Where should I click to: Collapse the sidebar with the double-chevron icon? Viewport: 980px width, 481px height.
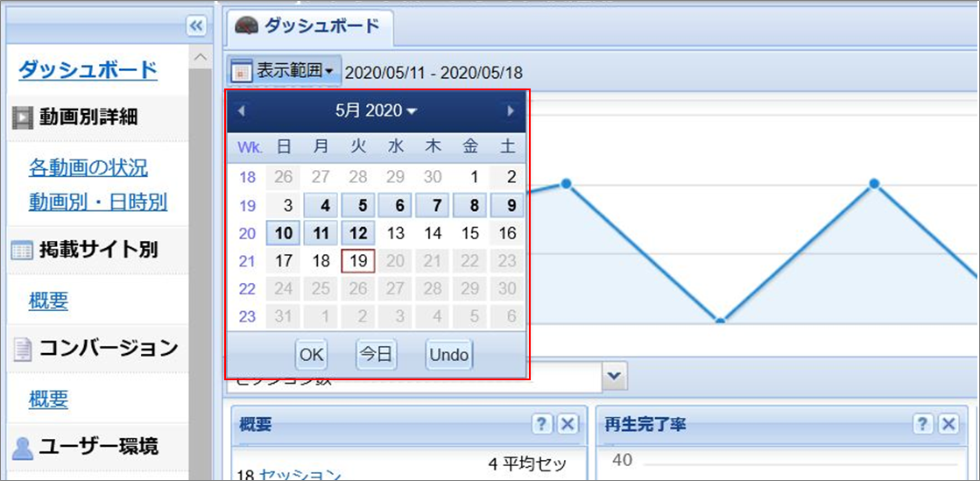(195, 25)
